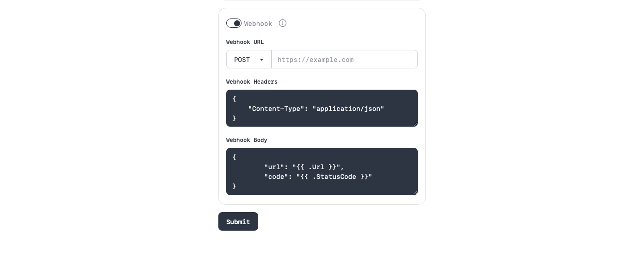The width and height of the screenshot is (644, 257).
Task: Open the POST method dropdown
Action: pos(248,60)
